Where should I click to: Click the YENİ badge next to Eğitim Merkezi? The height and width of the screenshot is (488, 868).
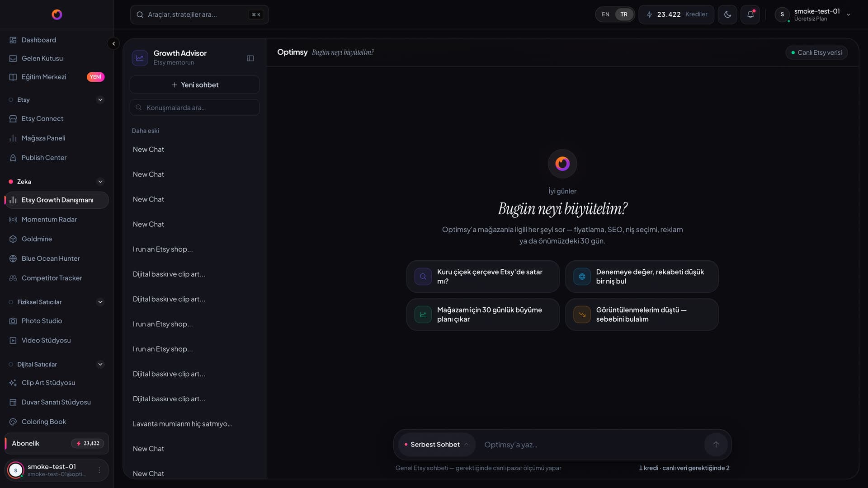pyautogui.click(x=95, y=77)
